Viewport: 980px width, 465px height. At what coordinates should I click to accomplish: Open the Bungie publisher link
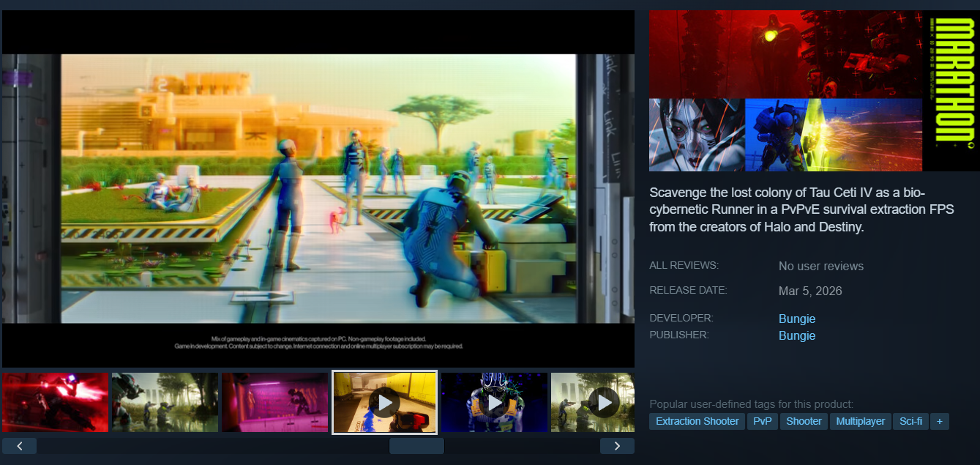tap(797, 335)
